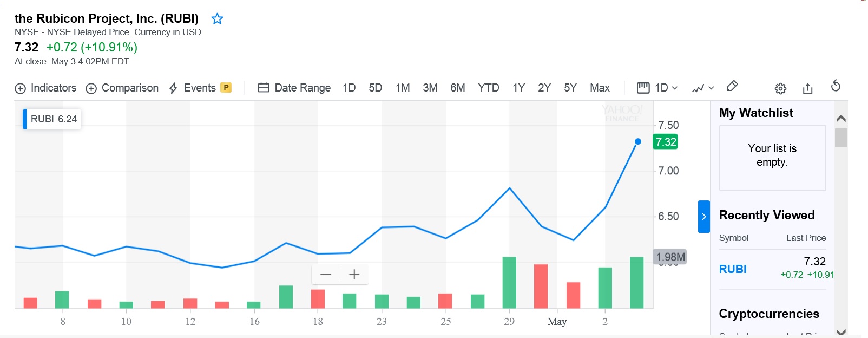
Task: Open RUBI link in Recently Viewed
Action: coord(733,269)
